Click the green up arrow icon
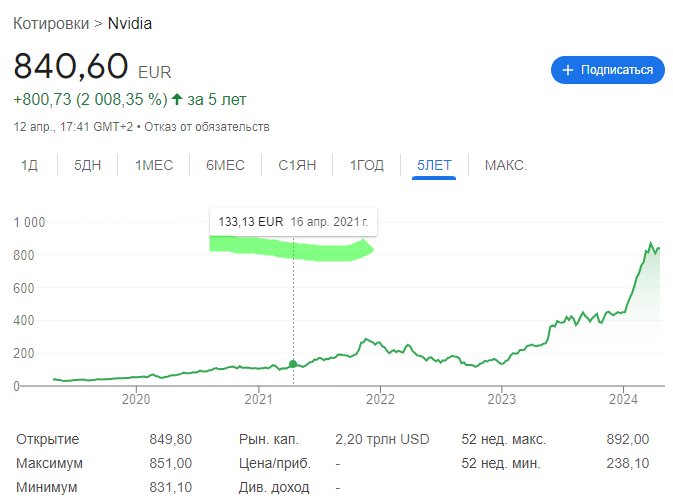Viewport: 673px width, 499px height. (177, 99)
